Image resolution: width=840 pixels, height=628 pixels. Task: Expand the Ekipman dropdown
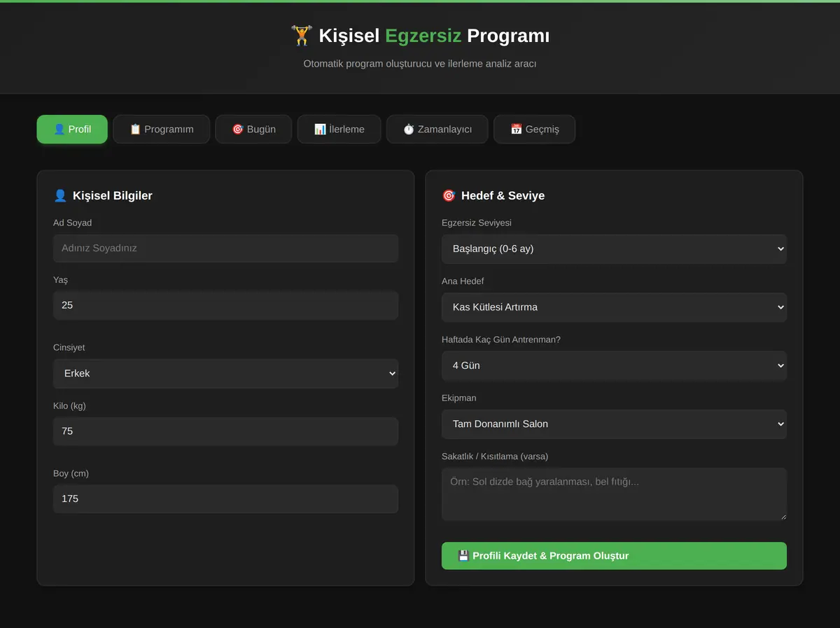coord(614,424)
